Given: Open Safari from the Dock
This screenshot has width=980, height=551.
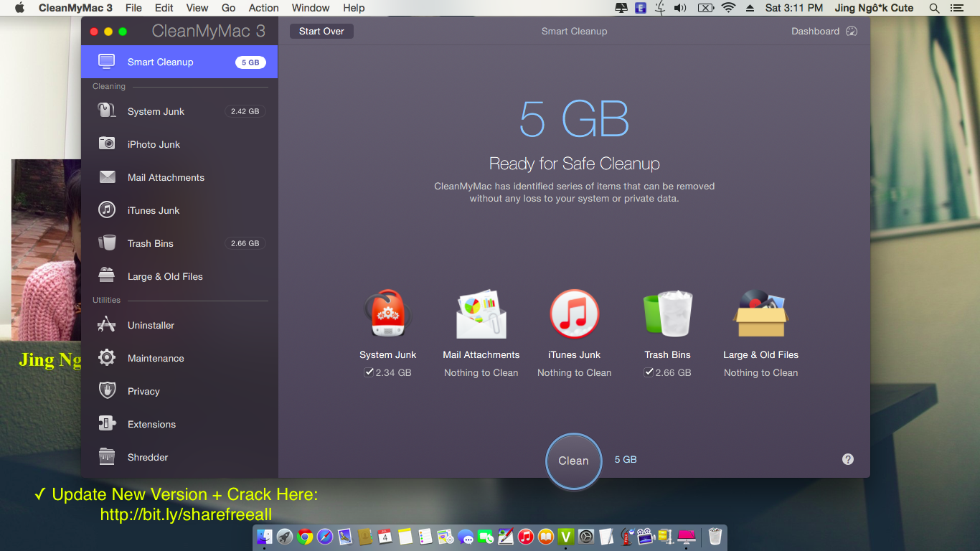Looking at the screenshot, I should 325,536.
